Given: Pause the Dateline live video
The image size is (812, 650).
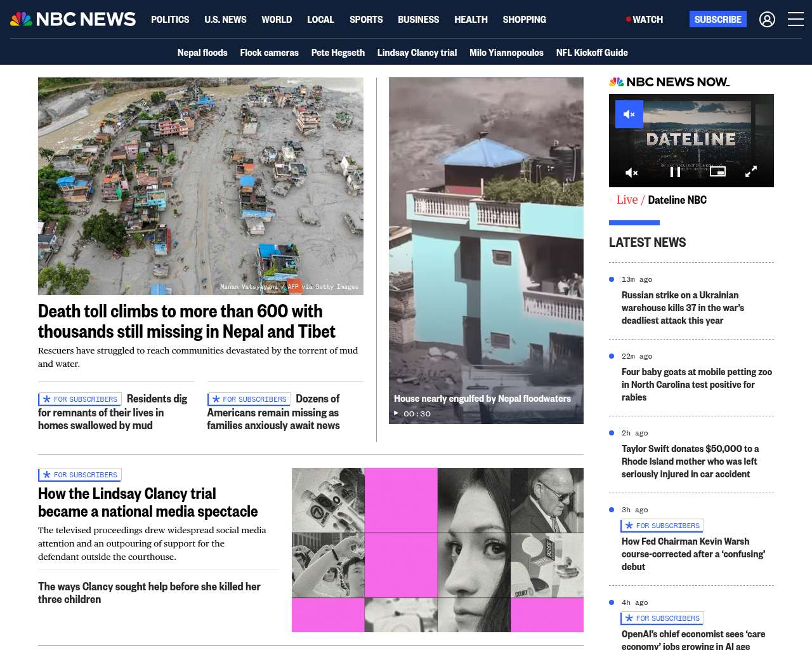Looking at the screenshot, I should click(x=675, y=172).
